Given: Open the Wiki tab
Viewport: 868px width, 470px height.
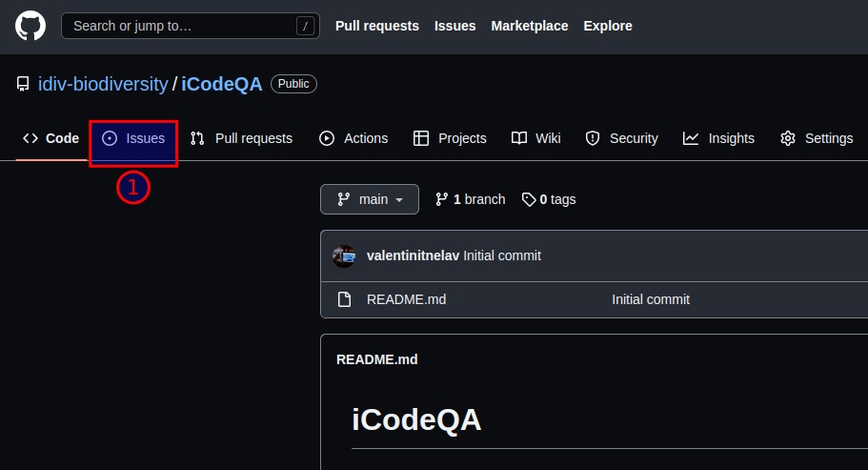Looking at the screenshot, I should [536, 138].
